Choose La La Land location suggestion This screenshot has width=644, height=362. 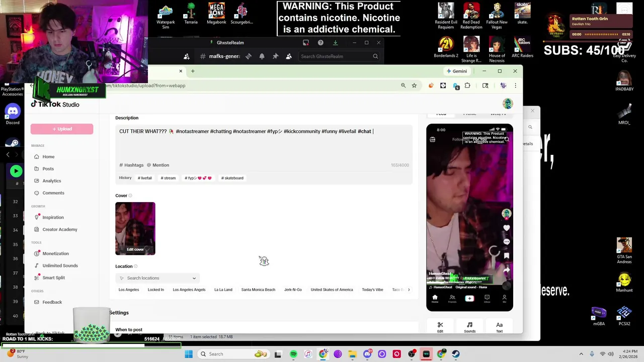[223, 290]
